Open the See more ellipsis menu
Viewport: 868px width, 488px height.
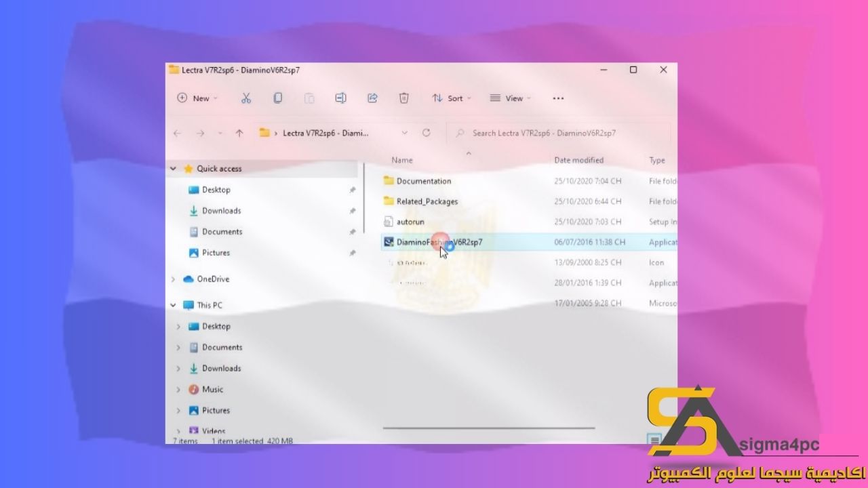point(558,98)
